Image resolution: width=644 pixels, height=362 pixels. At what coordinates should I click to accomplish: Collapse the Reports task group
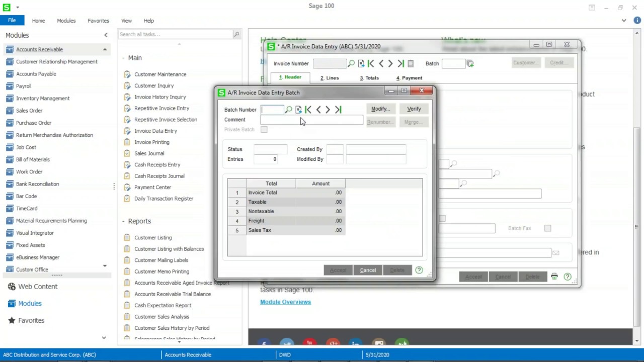pyautogui.click(x=123, y=221)
